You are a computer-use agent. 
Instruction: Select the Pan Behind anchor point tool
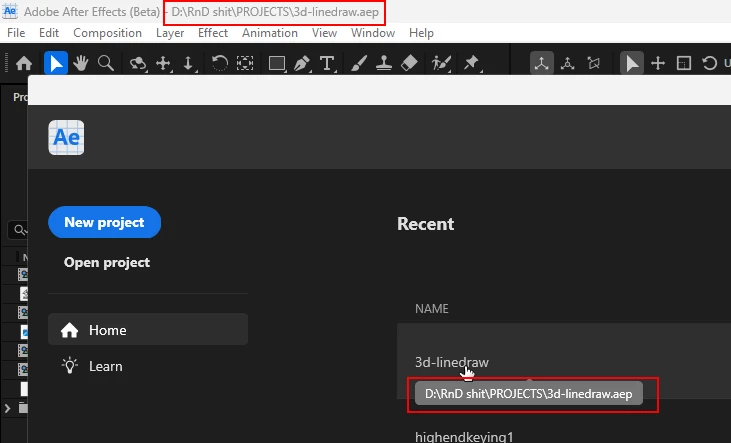click(245, 63)
